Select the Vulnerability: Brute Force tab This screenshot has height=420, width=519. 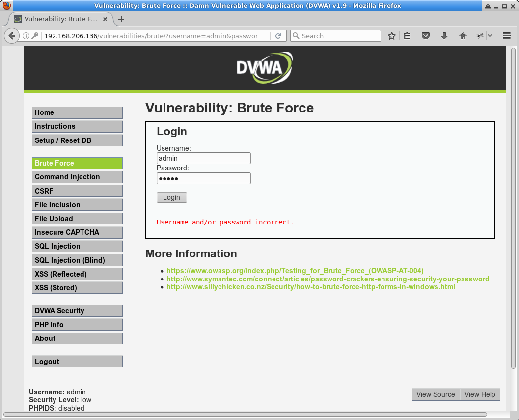60,19
